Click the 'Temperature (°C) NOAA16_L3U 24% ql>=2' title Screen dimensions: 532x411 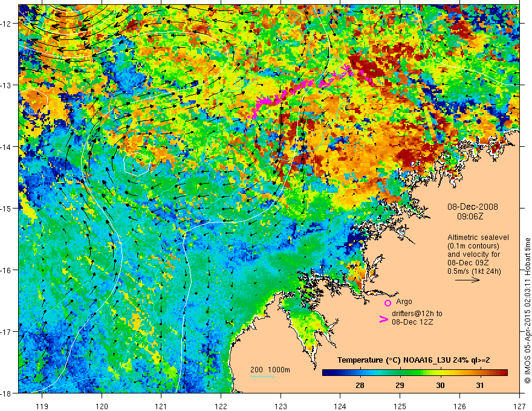(x=414, y=360)
